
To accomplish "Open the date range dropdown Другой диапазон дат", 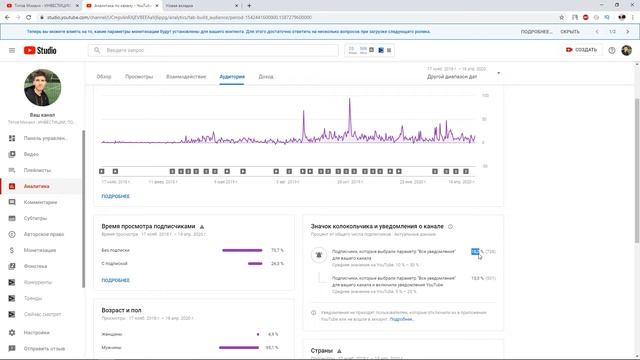I will pos(463,73).
